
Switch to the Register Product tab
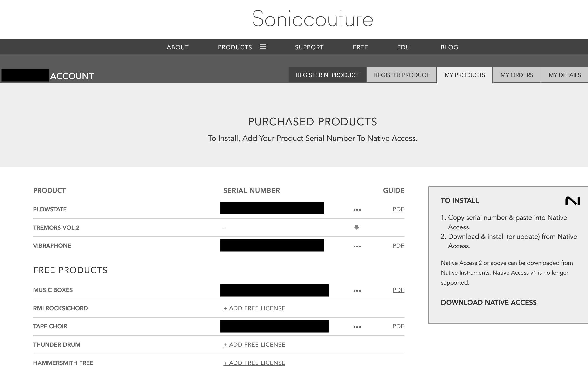401,75
